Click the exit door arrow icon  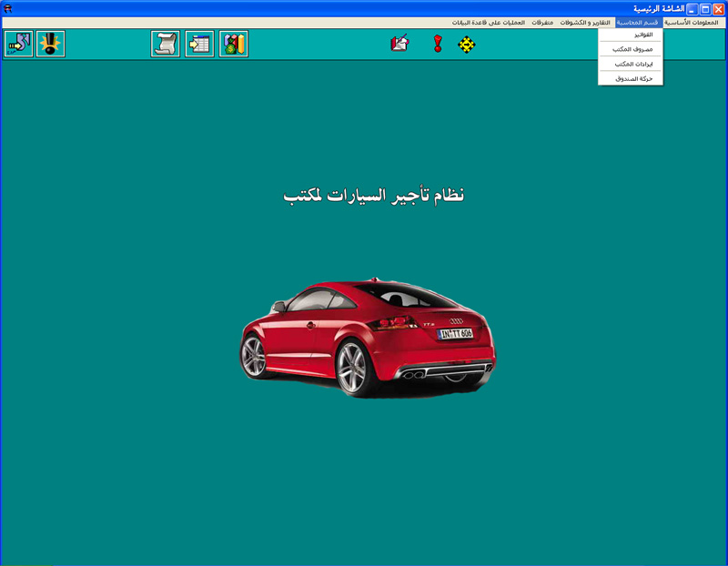coord(18,44)
